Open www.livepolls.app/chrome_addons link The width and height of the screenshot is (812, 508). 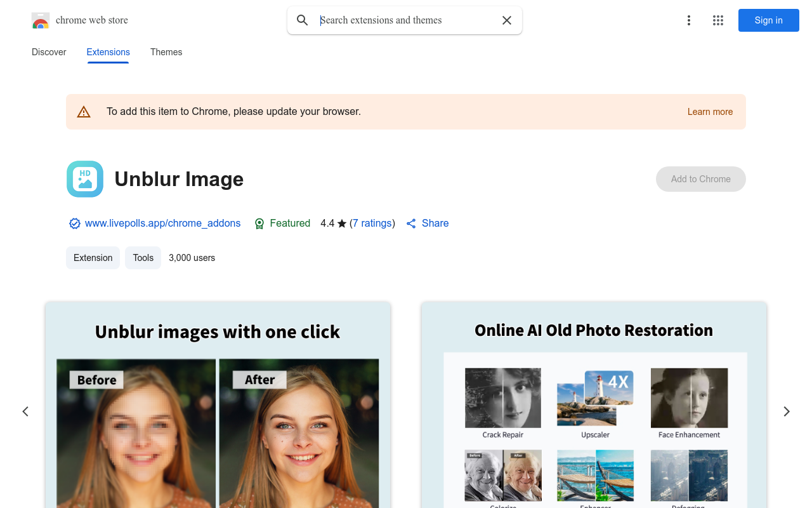(x=163, y=224)
